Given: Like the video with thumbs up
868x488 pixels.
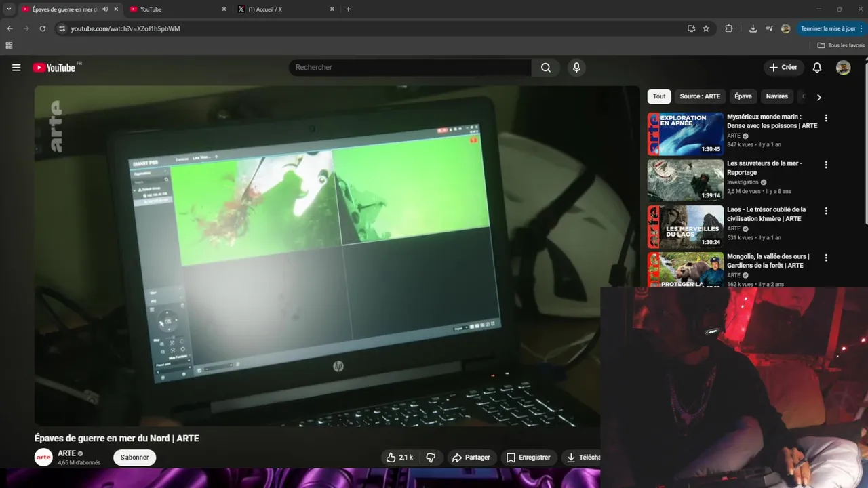Looking at the screenshot, I should tap(399, 457).
